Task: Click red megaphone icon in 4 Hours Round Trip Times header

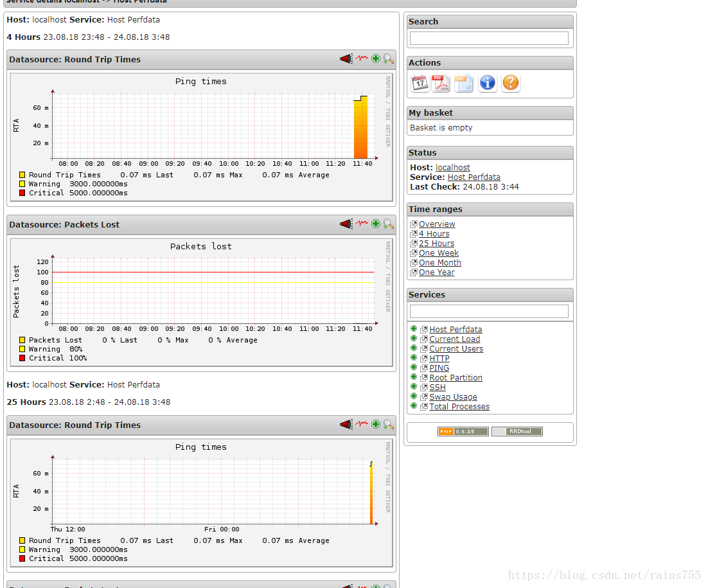Action: tap(346, 58)
